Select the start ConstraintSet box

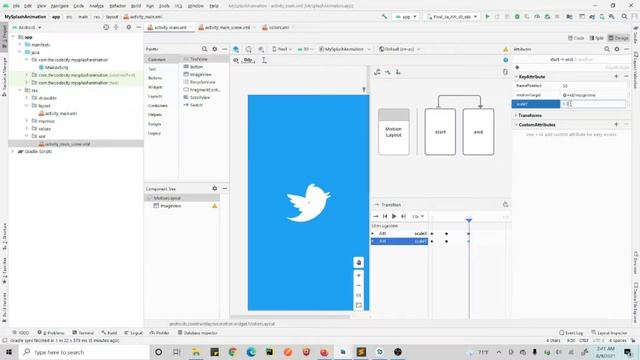(440, 132)
